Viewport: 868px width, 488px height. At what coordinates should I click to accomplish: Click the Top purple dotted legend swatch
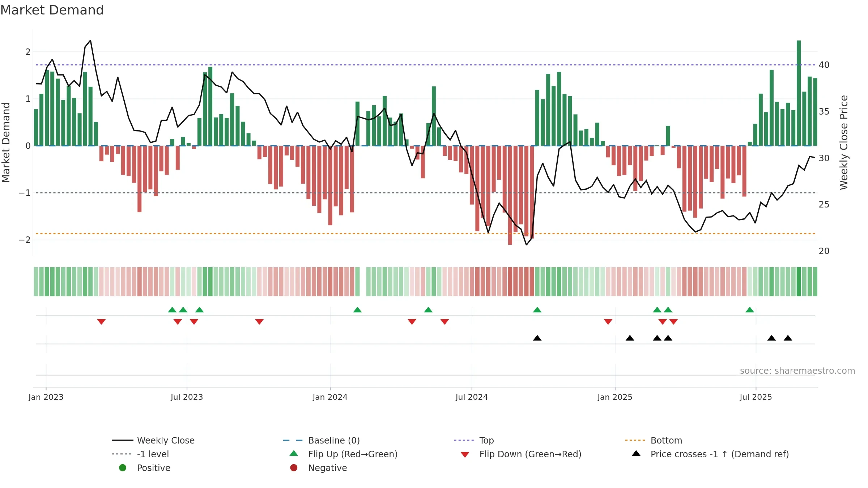click(x=464, y=440)
